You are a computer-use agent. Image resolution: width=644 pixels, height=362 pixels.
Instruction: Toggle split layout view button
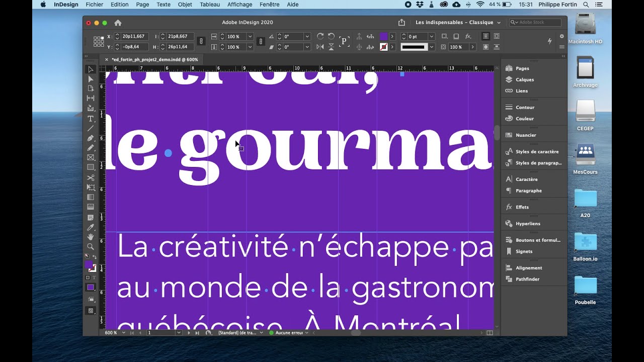click(490, 333)
